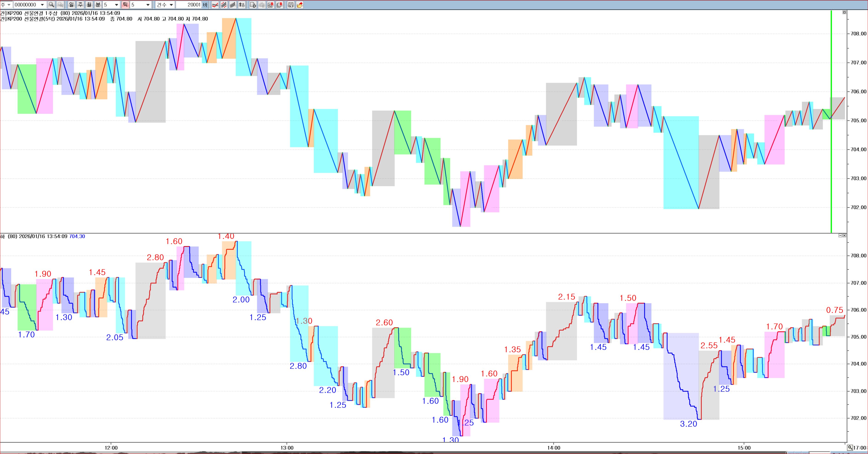The height and width of the screenshot is (454, 868).
Task: Click the save diskette icon
Action: pyautogui.click(x=291, y=5)
